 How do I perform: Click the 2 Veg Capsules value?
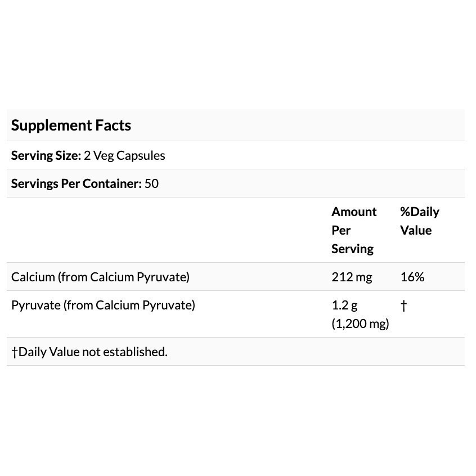(x=124, y=155)
